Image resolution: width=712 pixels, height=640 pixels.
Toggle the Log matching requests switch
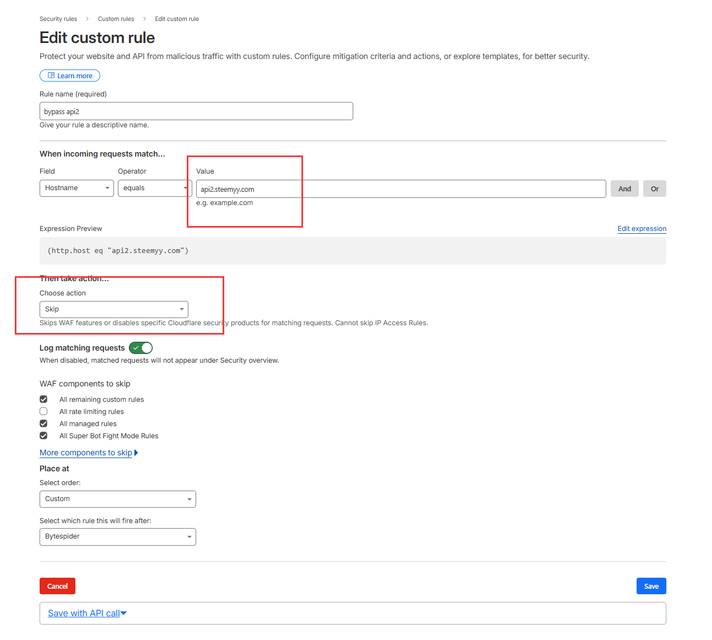[141, 347]
